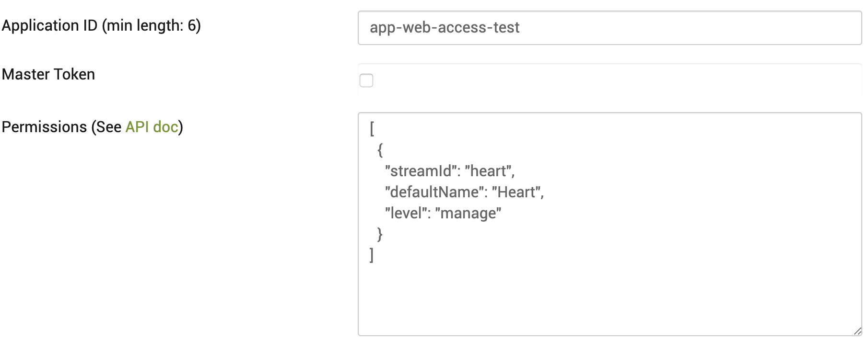Place cursor on the "defaultName" line
This screenshot has height=340, width=868.
pyautogui.click(x=464, y=192)
